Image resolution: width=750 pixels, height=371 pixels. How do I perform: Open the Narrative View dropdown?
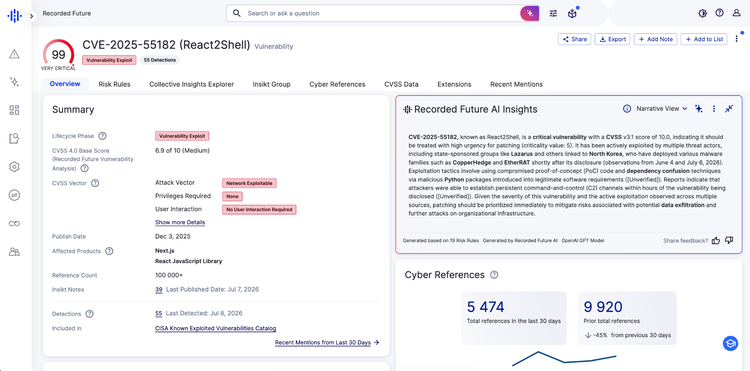click(x=662, y=109)
